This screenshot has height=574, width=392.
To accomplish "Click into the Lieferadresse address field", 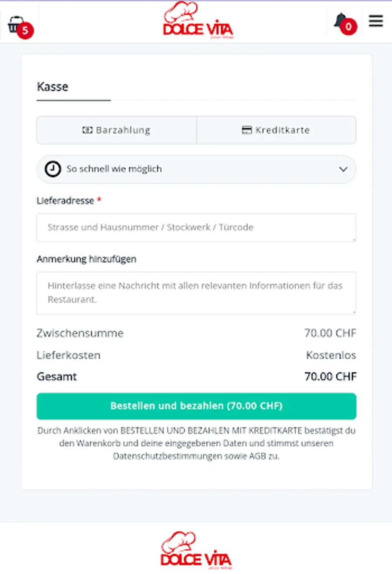I will click(196, 228).
